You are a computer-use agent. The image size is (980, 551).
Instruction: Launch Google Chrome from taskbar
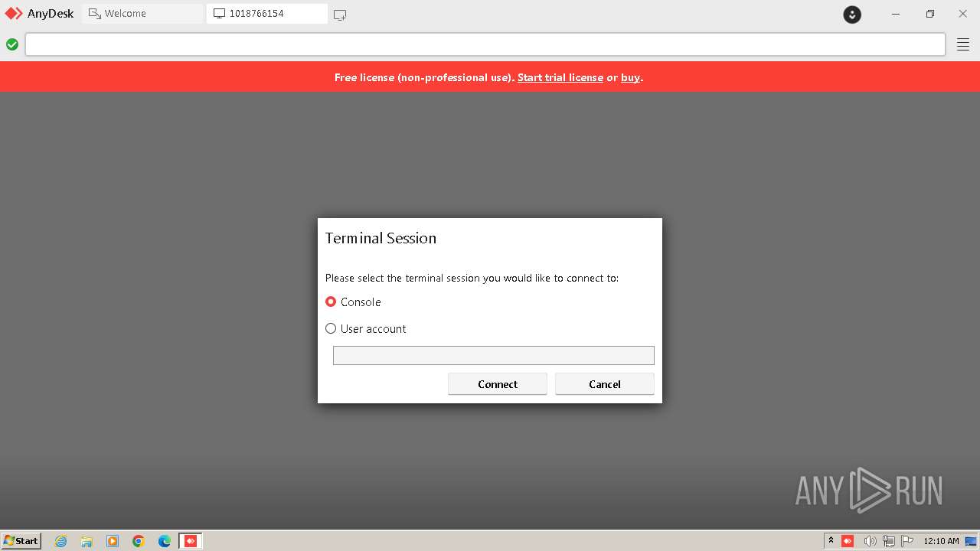[139, 541]
